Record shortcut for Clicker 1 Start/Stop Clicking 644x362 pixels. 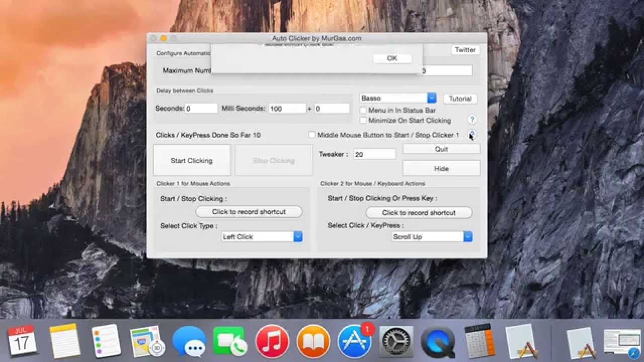click(x=249, y=212)
